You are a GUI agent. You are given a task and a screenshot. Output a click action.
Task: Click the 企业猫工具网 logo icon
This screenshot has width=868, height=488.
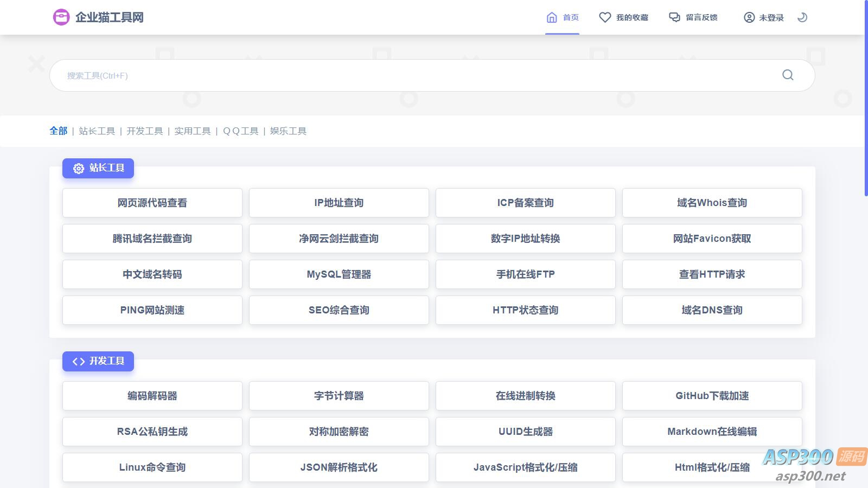[x=61, y=17]
